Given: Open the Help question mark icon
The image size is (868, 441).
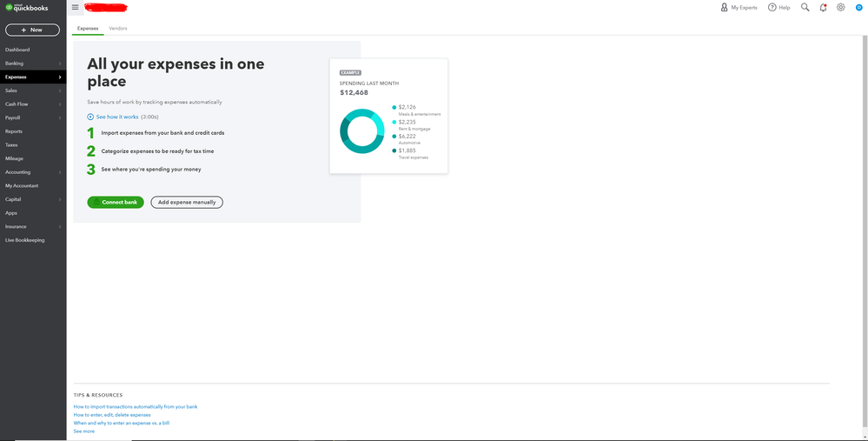Looking at the screenshot, I should pos(779,7).
